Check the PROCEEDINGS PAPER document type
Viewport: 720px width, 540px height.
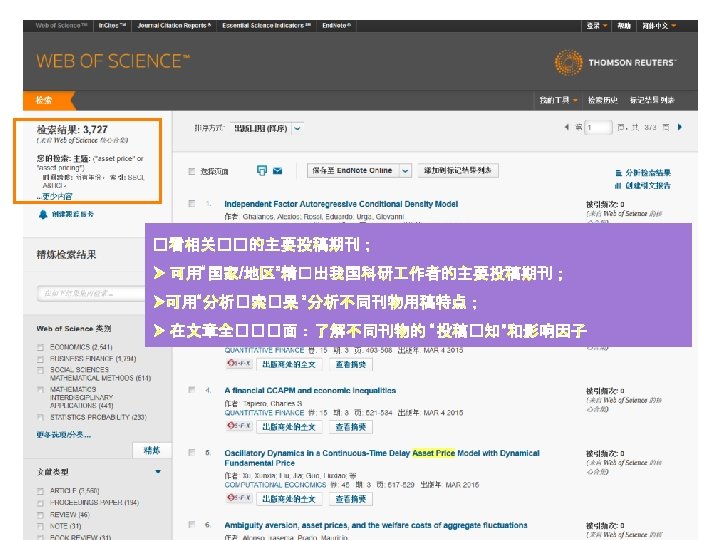[40, 503]
